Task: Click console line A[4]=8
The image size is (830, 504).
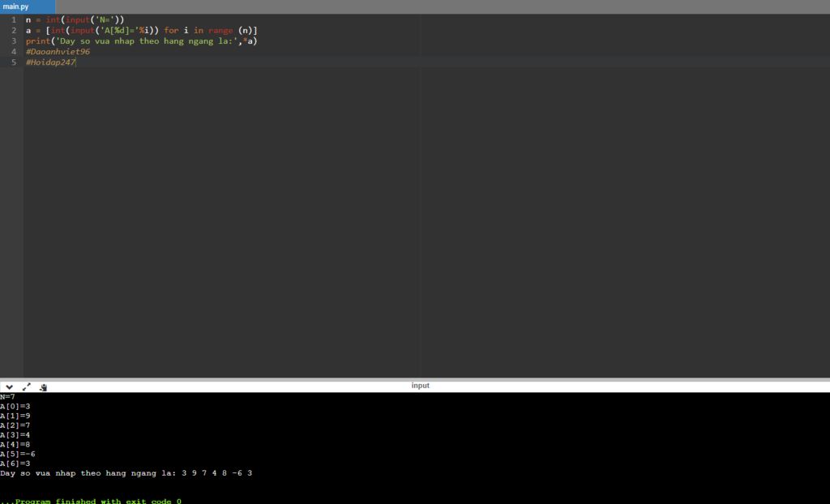Action: 15,445
